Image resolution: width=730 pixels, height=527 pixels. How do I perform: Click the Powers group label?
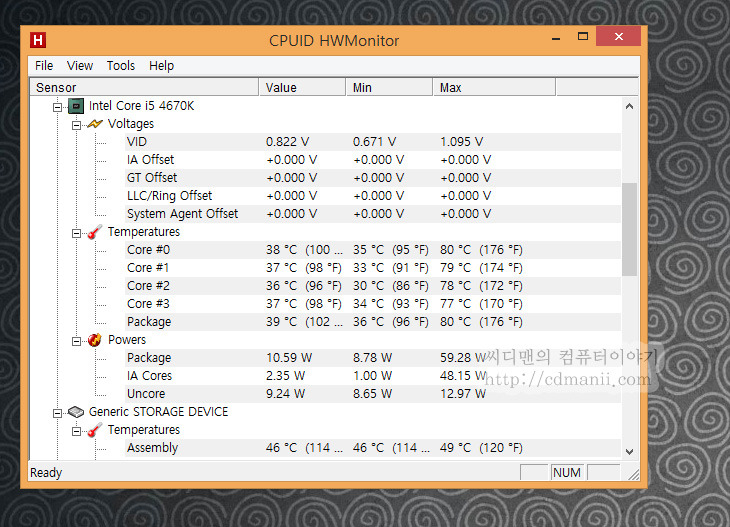click(x=127, y=340)
